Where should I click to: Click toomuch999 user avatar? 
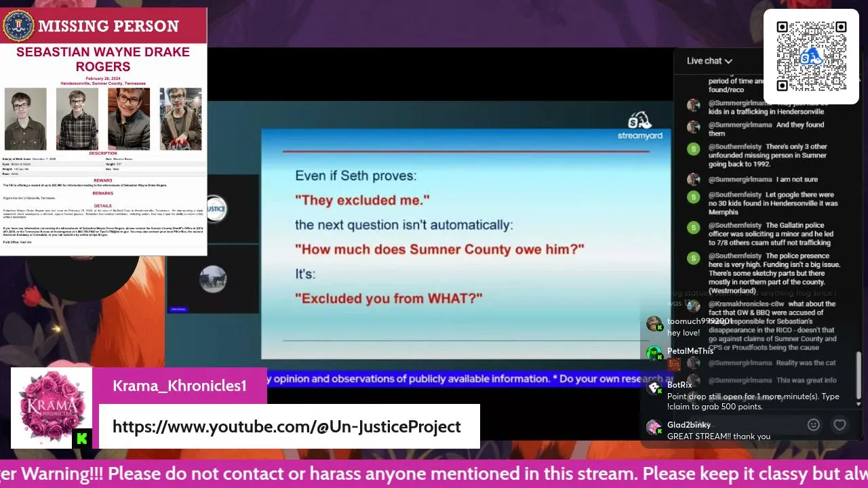tap(654, 325)
